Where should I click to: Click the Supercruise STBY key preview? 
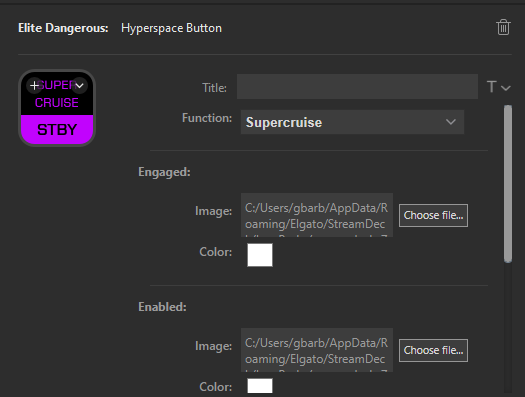pyautogui.click(x=57, y=108)
